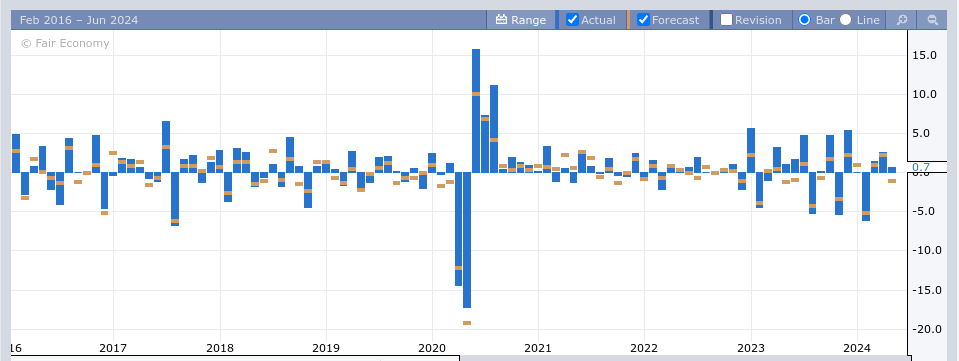Click the 2020 x-axis year label

coord(432,348)
